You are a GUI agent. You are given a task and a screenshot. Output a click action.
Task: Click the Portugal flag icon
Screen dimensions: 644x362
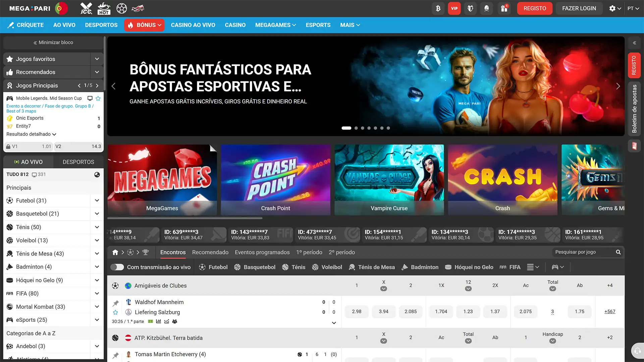point(61,8)
